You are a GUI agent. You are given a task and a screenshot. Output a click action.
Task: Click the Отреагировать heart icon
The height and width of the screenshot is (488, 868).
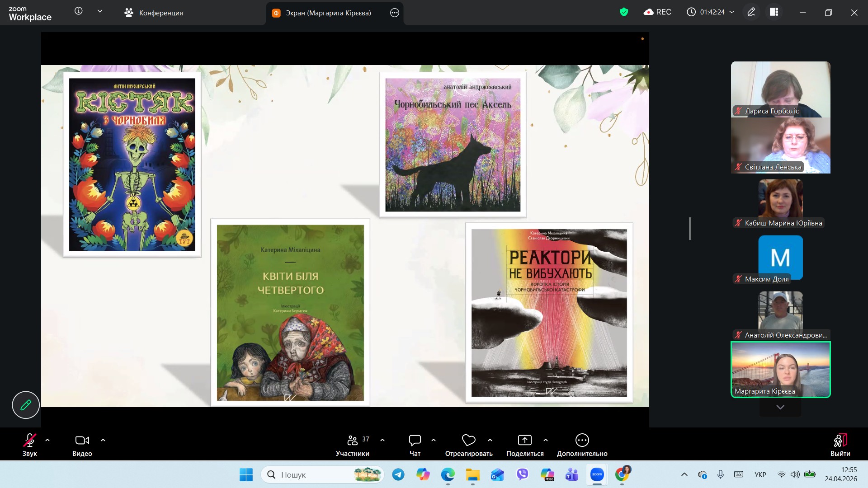468,440
